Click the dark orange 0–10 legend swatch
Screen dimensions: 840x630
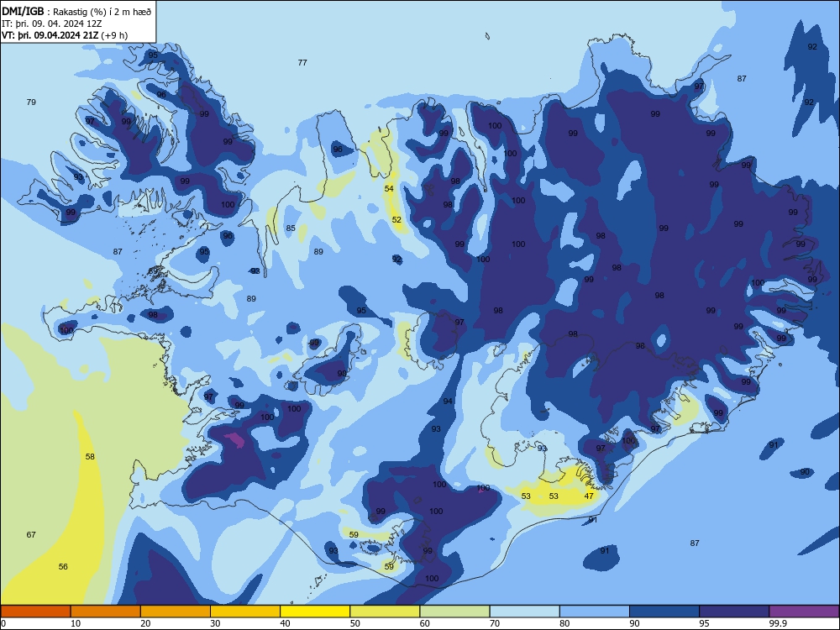coord(35,612)
